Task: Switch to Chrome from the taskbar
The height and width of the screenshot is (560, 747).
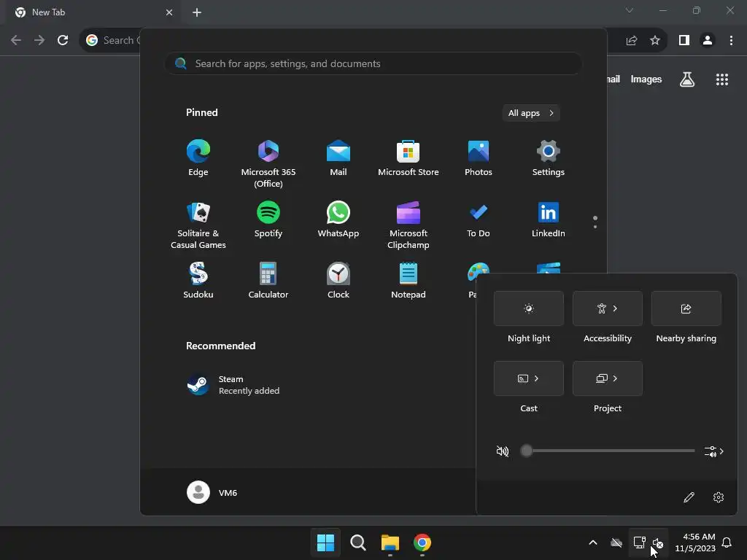Action: 422,542
